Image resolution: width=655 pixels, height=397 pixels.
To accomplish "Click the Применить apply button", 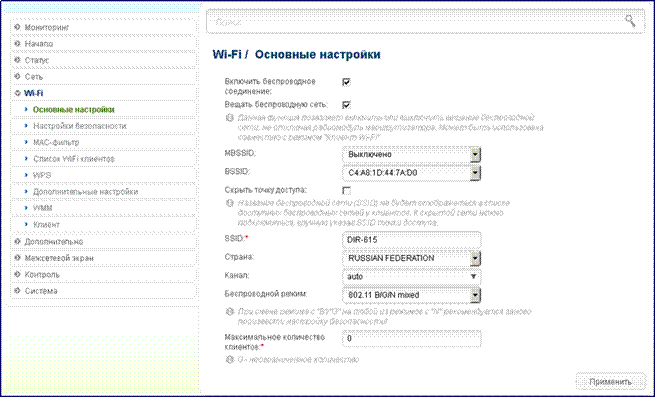I will tap(610, 382).
